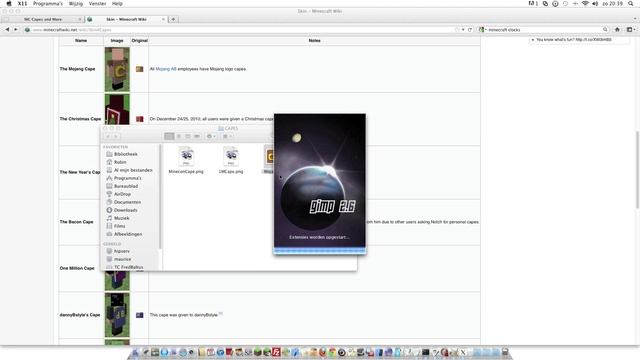Open the Robin home folder
The width and height of the screenshot is (640, 360).
tap(120, 162)
